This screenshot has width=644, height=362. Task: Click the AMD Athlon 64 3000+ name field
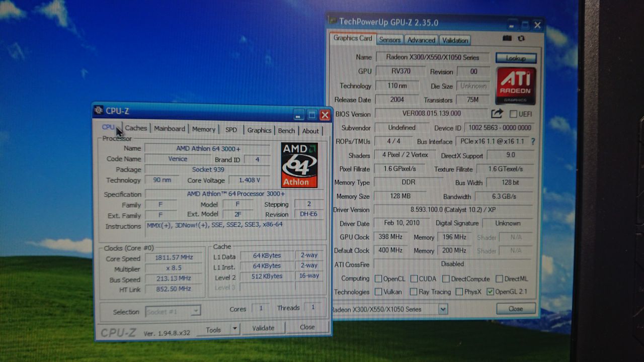[x=208, y=148]
